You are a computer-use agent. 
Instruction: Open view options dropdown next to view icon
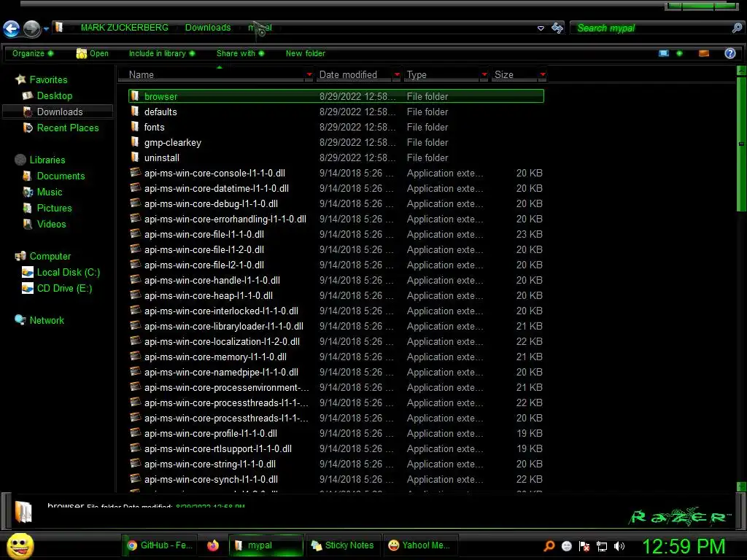point(679,53)
